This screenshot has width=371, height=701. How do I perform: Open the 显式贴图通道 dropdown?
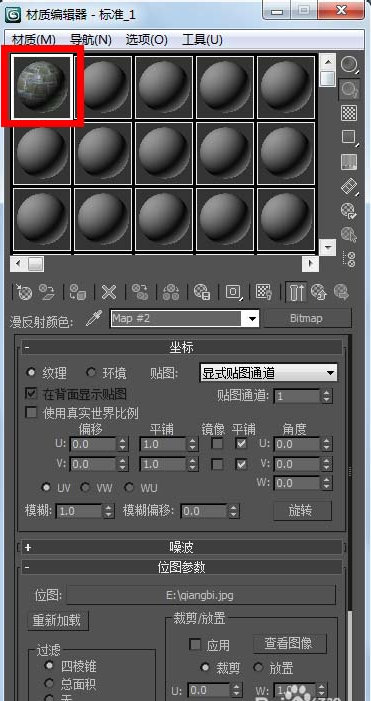point(268,372)
